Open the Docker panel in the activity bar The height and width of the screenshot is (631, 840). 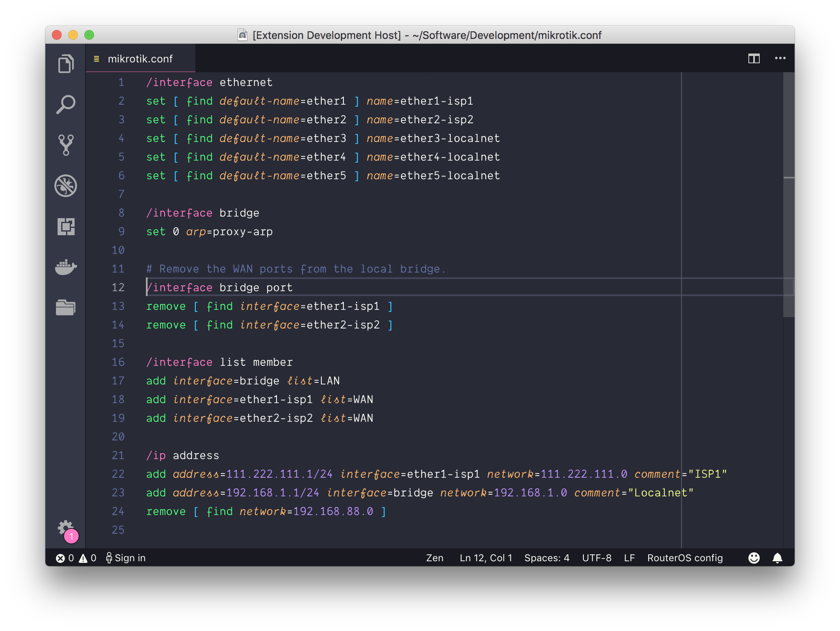66,267
